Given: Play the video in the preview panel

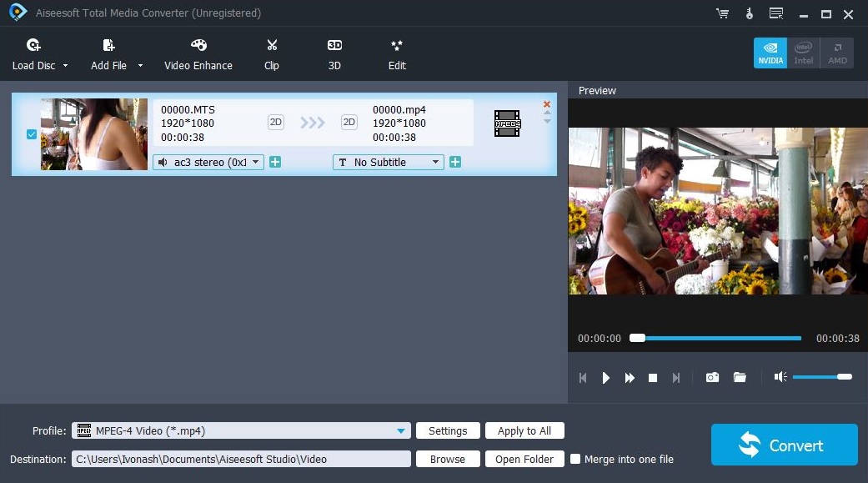Looking at the screenshot, I should pos(605,377).
